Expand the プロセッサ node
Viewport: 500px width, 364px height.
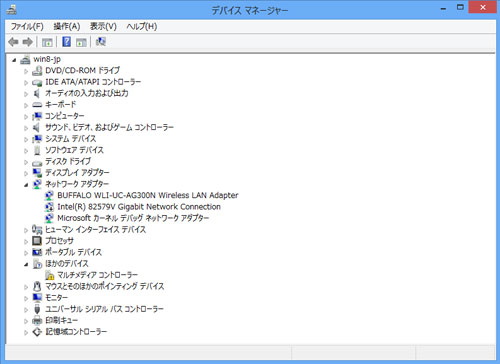(x=26, y=241)
